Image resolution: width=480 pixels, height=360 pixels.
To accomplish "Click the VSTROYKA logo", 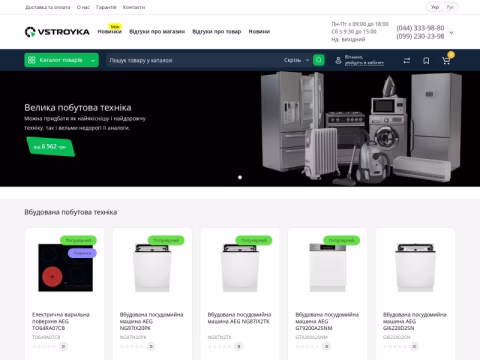I will pos(57,32).
